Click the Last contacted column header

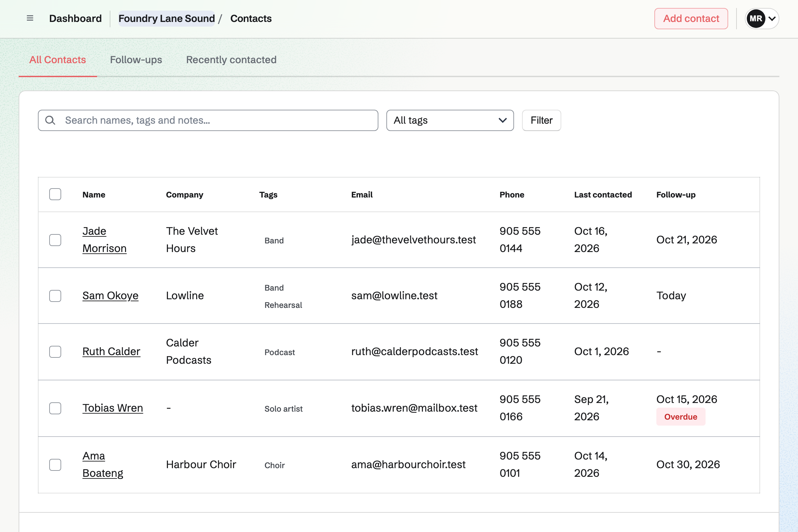603,195
